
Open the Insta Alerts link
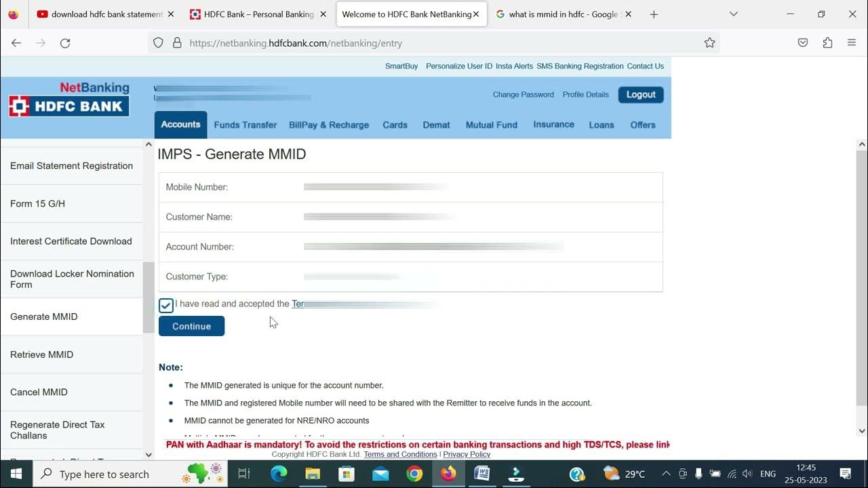(515, 66)
